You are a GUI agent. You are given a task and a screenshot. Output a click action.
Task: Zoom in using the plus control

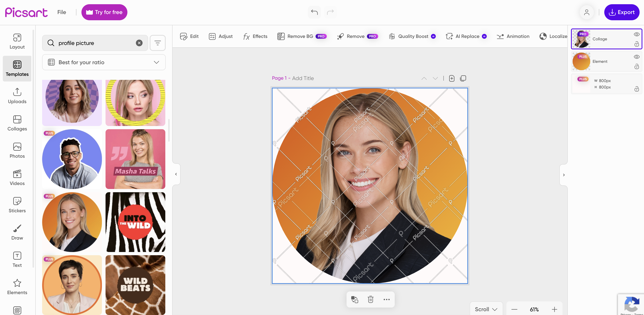point(555,309)
